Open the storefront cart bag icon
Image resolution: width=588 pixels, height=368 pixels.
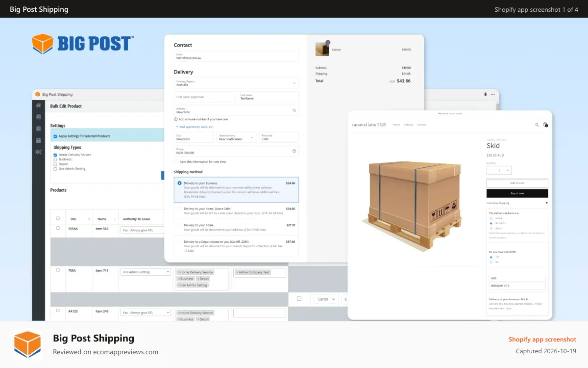tap(545, 125)
